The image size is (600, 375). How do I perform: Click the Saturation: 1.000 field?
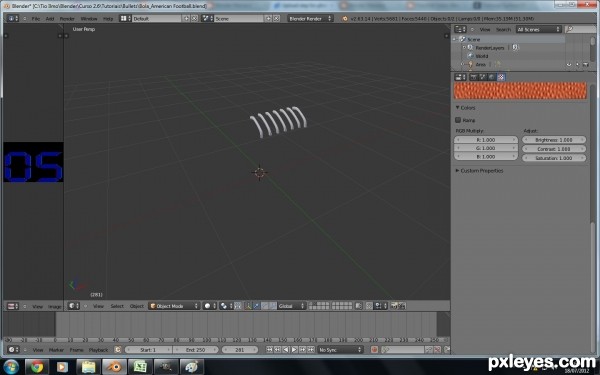pyautogui.click(x=554, y=158)
